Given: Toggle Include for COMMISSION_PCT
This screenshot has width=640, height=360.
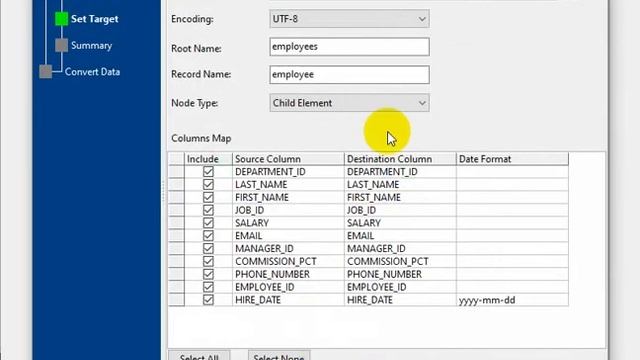Looking at the screenshot, I should click(x=208, y=261).
